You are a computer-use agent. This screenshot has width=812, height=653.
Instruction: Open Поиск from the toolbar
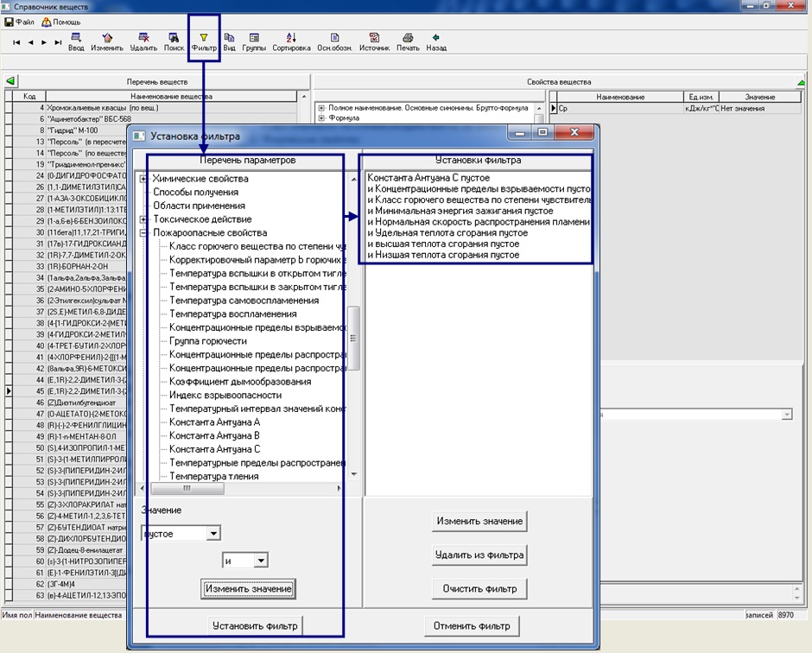tap(174, 39)
